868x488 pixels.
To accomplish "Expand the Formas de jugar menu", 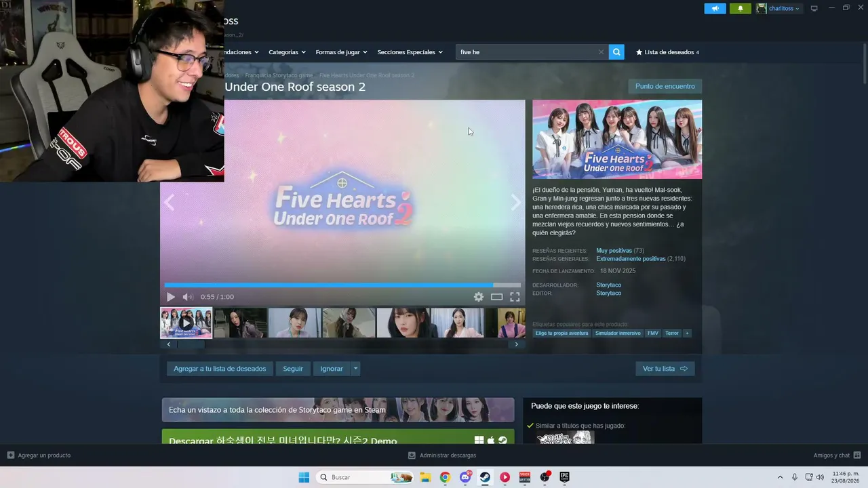I will pos(341,52).
